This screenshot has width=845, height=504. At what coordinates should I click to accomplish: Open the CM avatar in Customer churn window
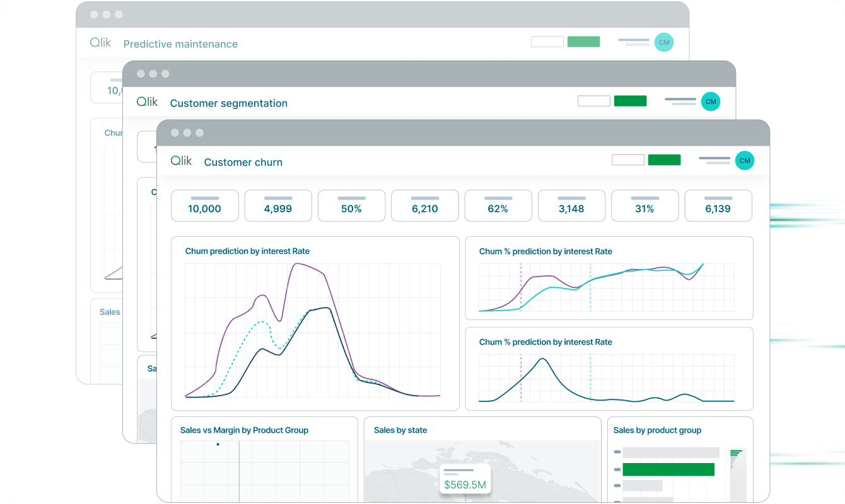745,161
